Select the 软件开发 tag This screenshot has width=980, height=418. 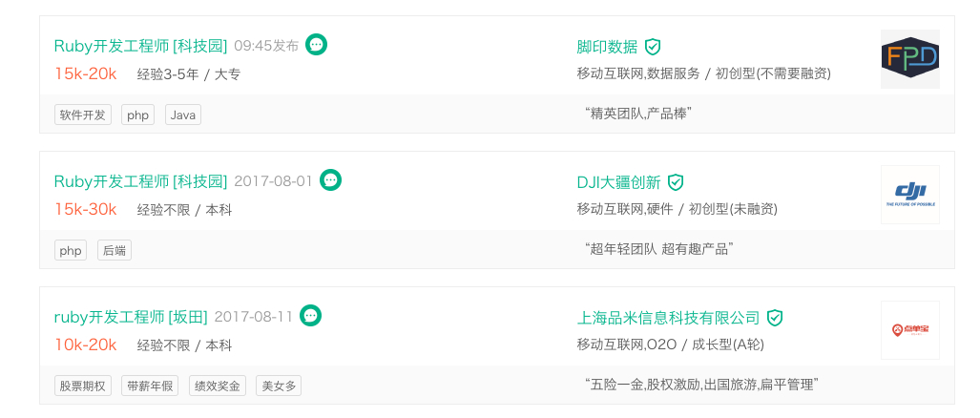83,115
